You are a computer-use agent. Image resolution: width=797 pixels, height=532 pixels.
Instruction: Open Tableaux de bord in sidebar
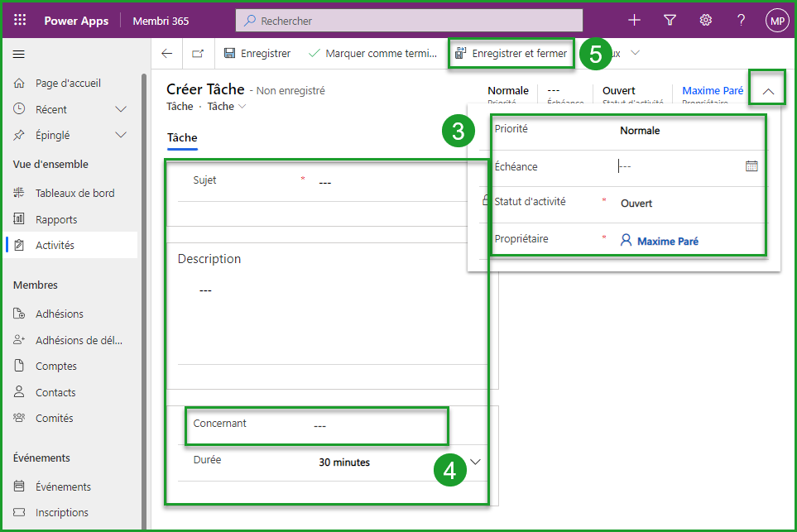click(74, 193)
